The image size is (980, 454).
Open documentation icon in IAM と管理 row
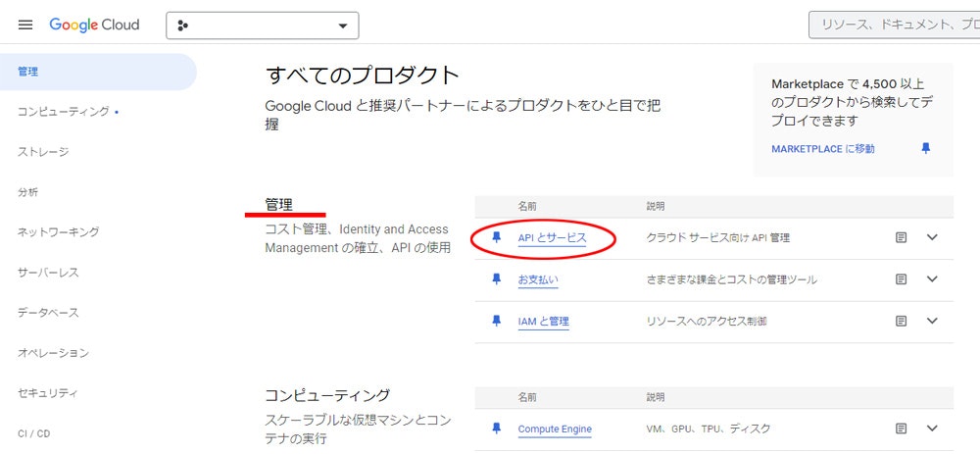(901, 321)
